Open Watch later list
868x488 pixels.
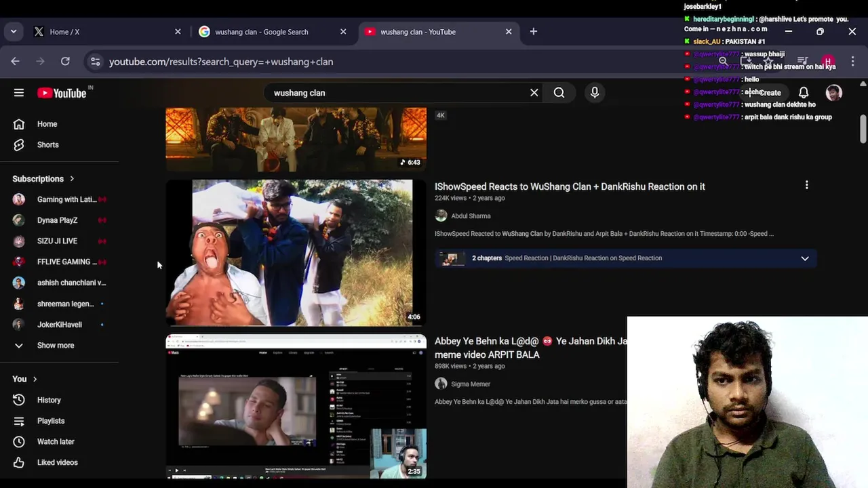56,441
